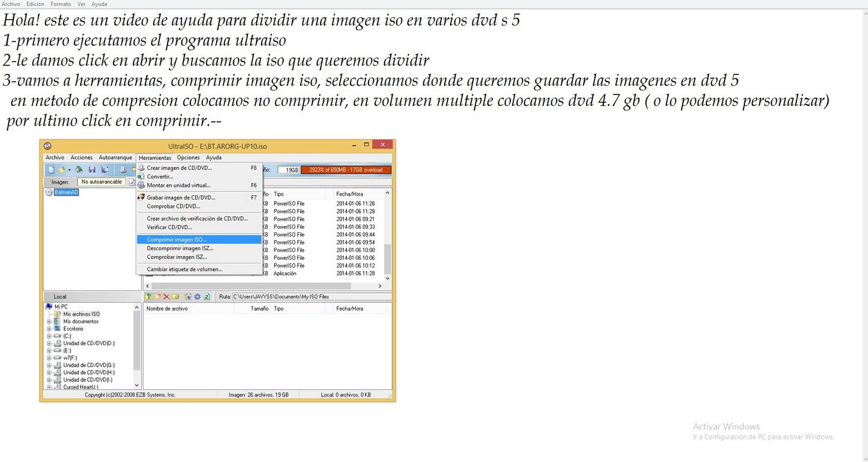The image size is (868, 462).
Task: Click the green Up-folder icon in the Local toolbar
Action: click(x=148, y=296)
